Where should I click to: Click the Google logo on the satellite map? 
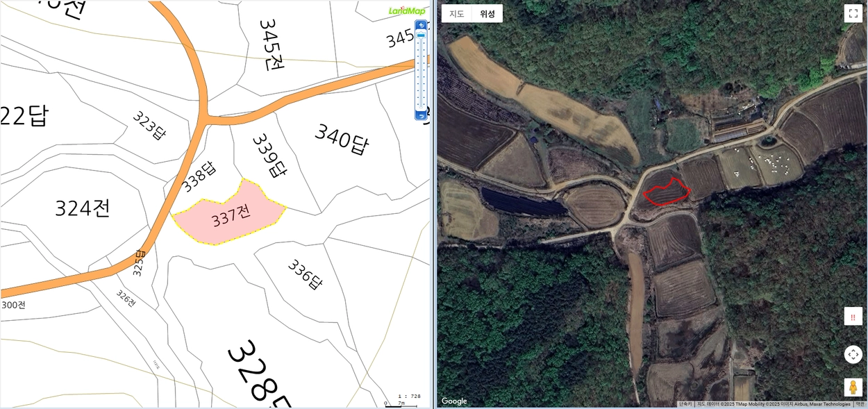454,401
